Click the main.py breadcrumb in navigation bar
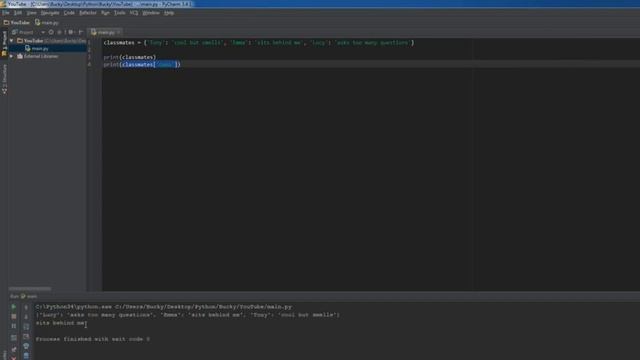Screen dimensions: 640x360 (47, 22)
